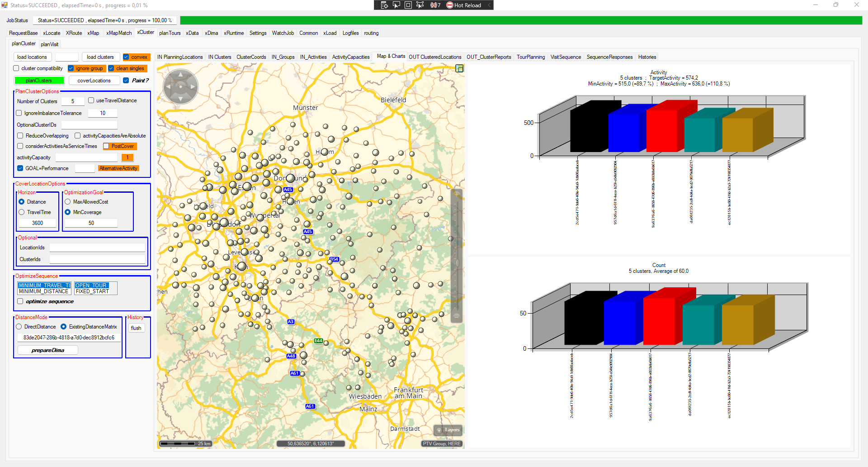Click the map overview icon at top-right
This screenshot has height=467, width=868.
(459, 68)
